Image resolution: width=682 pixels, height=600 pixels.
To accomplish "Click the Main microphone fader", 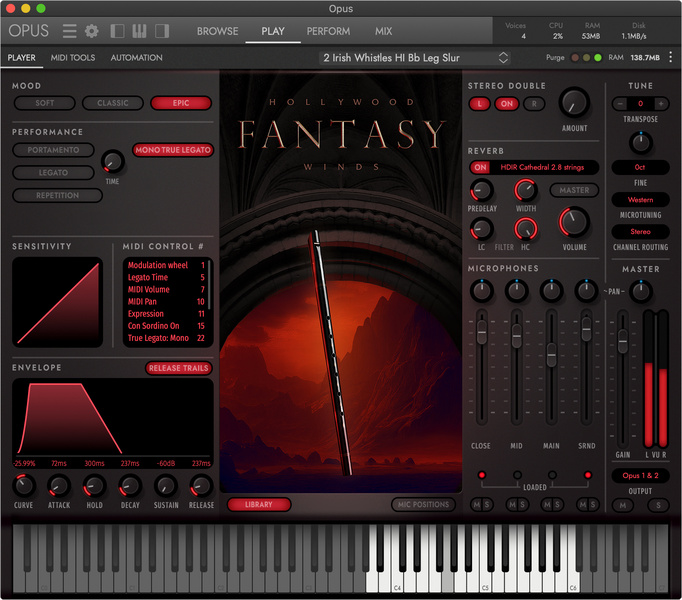I will click(551, 355).
